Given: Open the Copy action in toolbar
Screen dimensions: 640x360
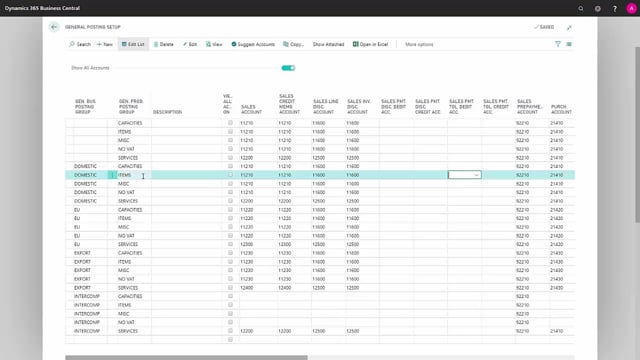Looking at the screenshot, I should tap(293, 44).
